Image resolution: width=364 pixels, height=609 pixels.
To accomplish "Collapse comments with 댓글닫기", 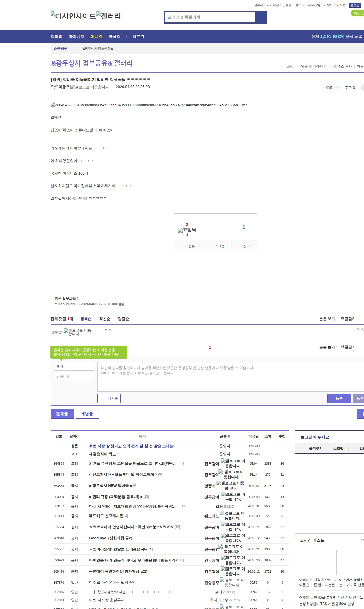I will point(348,319).
